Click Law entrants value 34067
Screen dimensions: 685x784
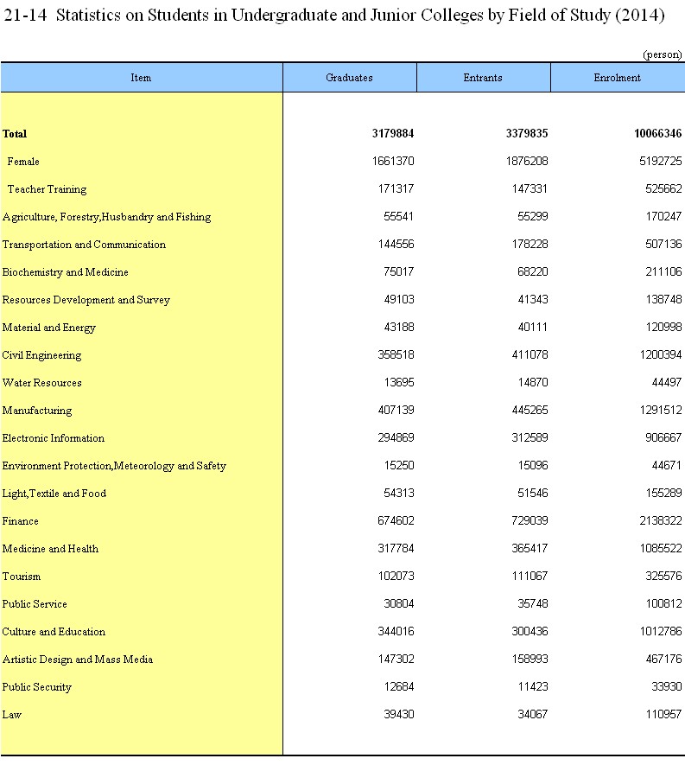pos(533,715)
